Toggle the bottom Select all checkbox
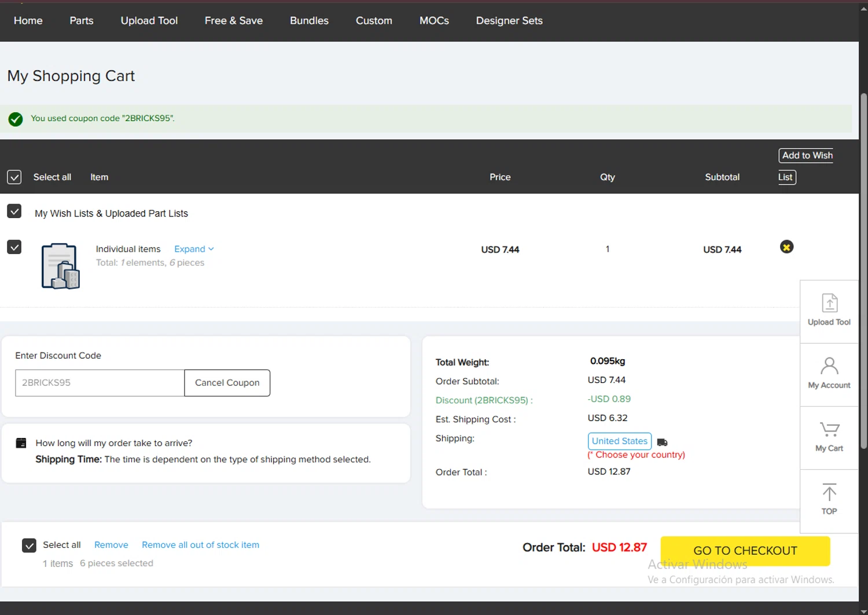Viewport: 868px width, 615px height. click(29, 545)
